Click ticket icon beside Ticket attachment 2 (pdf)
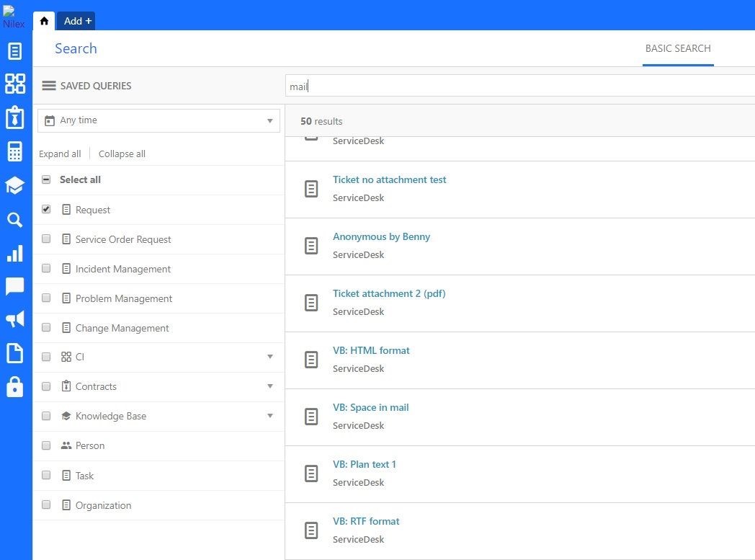The width and height of the screenshot is (755, 560). coord(311,303)
